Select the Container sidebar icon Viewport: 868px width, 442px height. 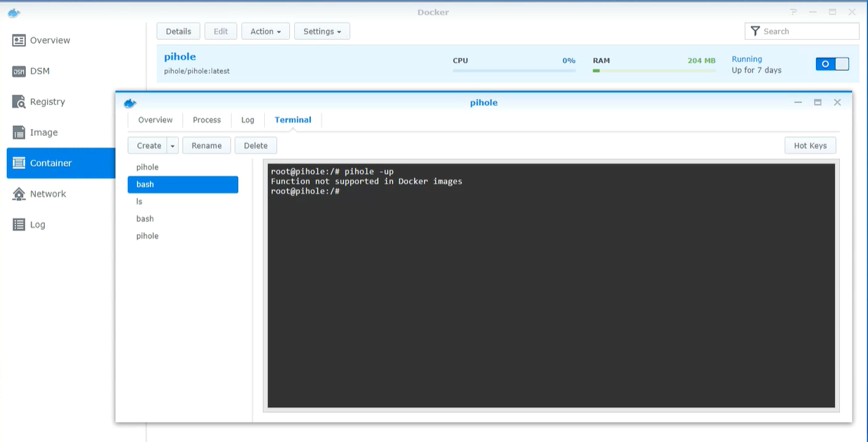pos(18,163)
